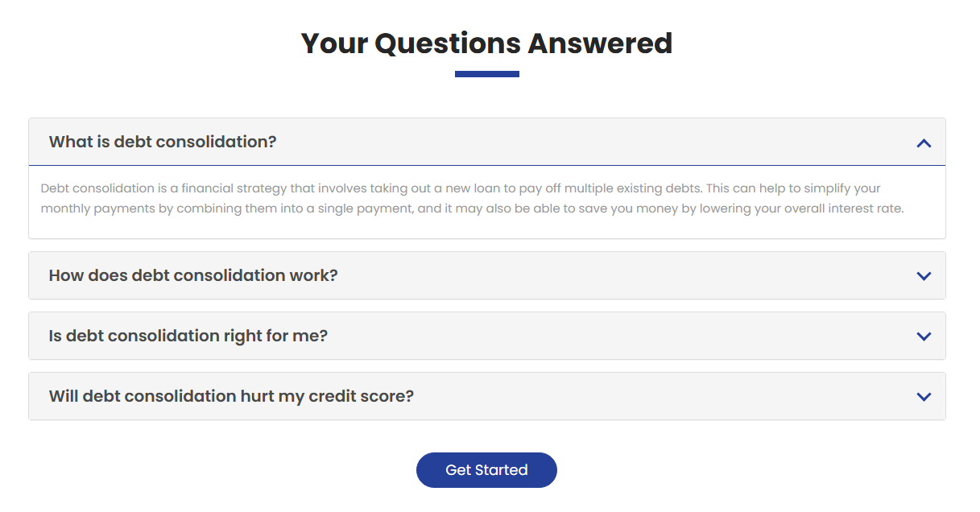
Task: Click the answer line beginning "monthly payments by combining"
Action: (473, 209)
